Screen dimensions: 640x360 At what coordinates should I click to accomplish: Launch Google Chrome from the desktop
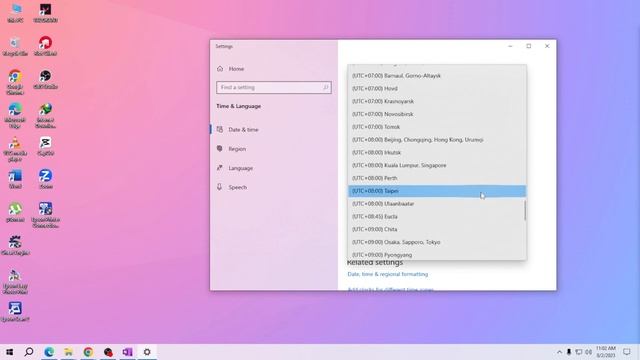[16, 82]
